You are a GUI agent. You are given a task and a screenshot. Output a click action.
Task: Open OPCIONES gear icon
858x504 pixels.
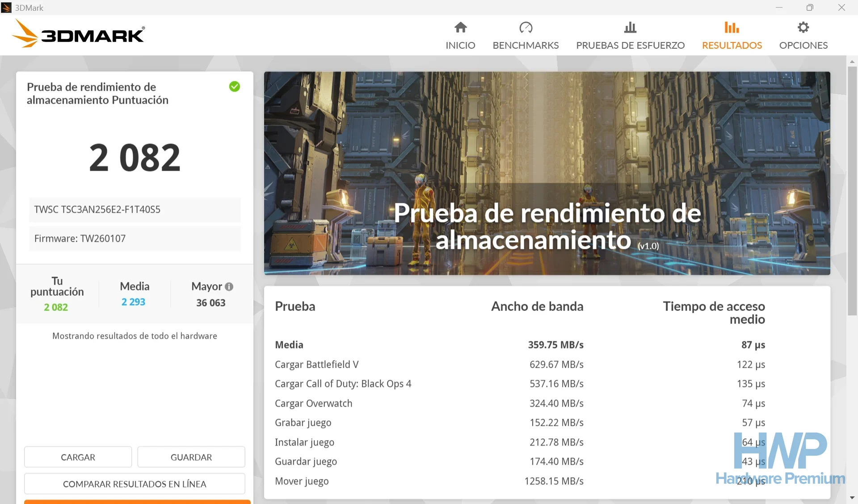tap(803, 28)
